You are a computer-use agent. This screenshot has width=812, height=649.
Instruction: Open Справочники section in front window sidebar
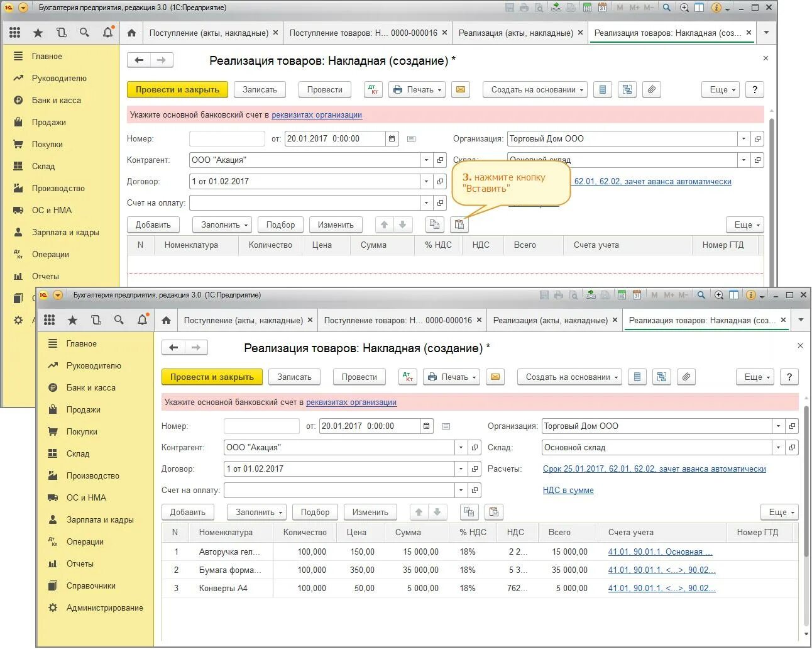(x=91, y=585)
